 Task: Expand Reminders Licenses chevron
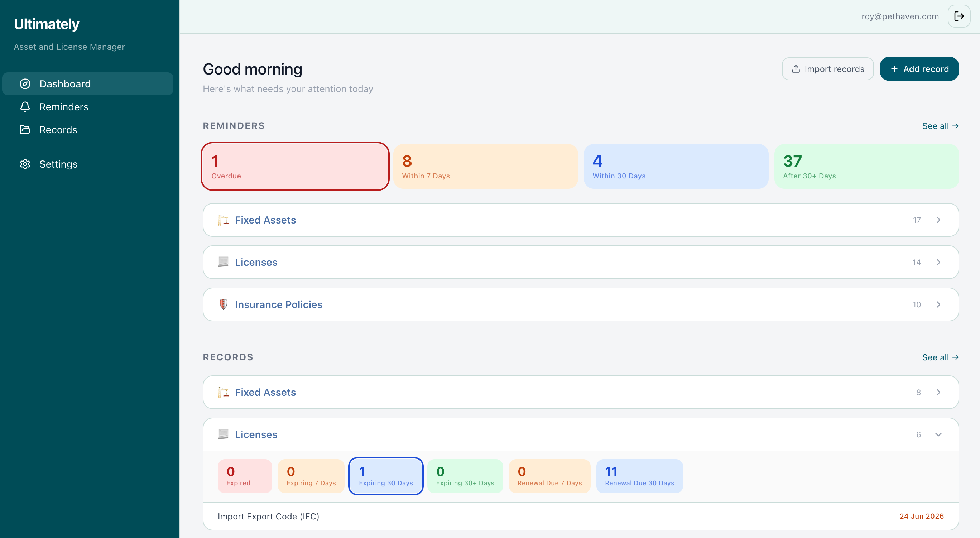click(938, 262)
